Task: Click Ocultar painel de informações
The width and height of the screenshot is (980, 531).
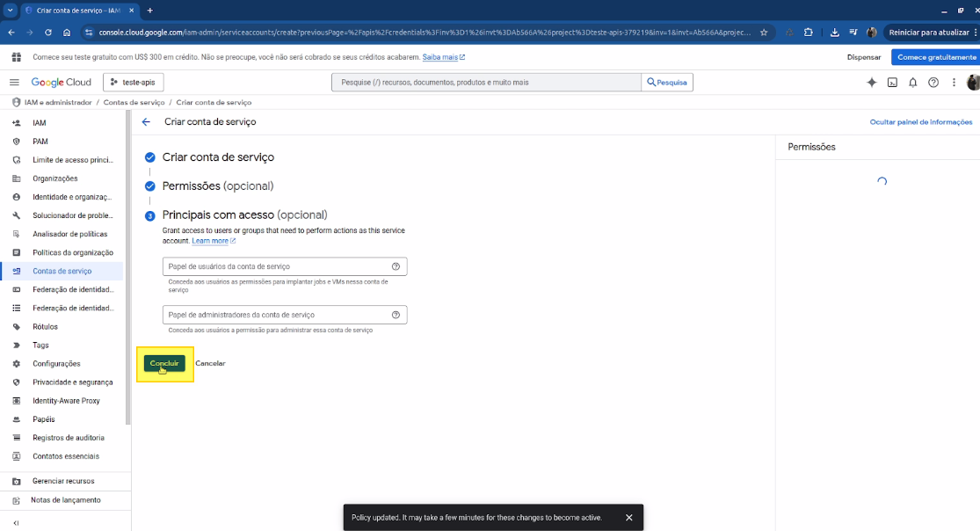Action: [920, 122]
